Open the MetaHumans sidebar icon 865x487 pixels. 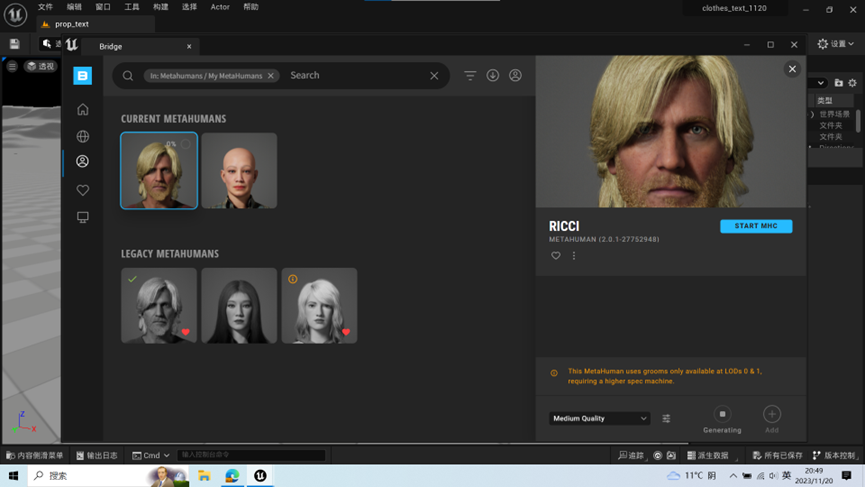point(83,161)
